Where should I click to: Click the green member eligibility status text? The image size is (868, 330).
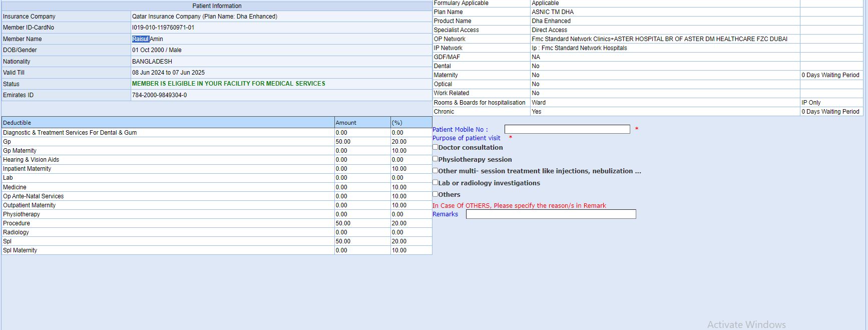point(228,84)
